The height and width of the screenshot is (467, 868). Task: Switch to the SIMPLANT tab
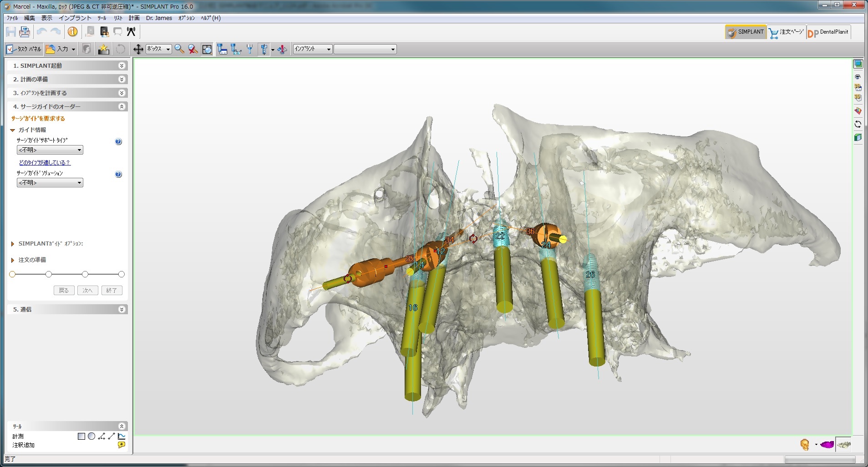pyautogui.click(x=746, y=32)
